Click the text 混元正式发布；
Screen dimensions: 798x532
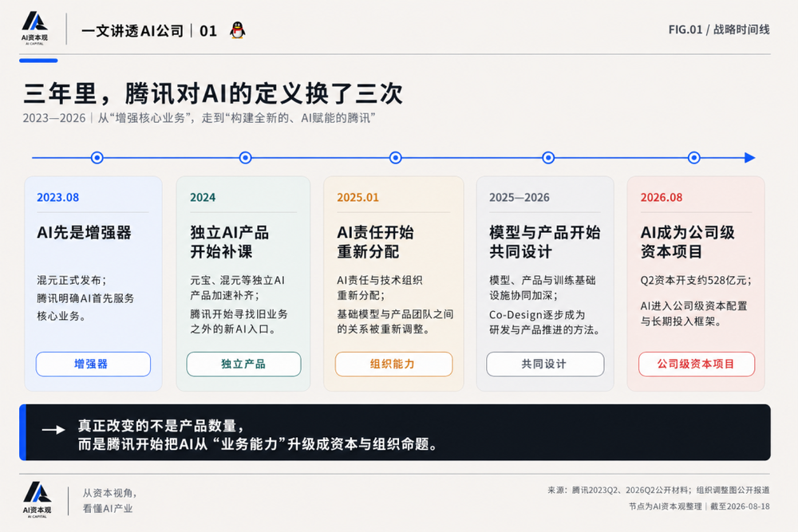click(x=72, y=280)
